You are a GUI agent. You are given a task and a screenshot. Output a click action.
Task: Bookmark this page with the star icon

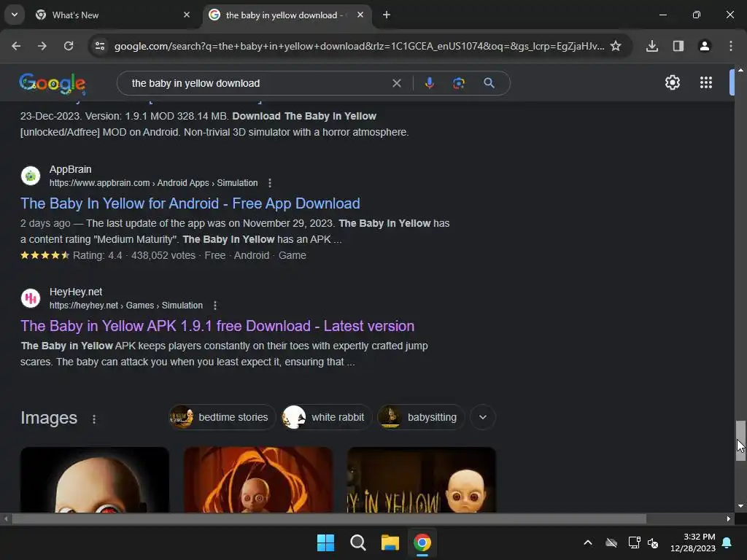[x=616, y=46]
